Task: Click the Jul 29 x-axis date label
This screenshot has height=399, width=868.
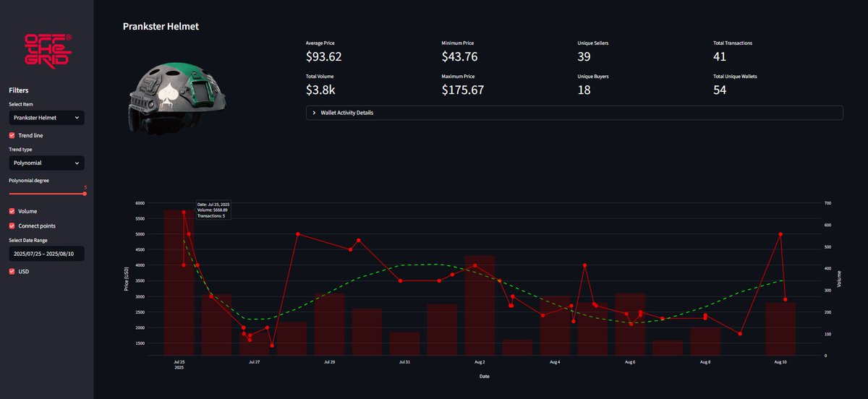Action: 329,361
